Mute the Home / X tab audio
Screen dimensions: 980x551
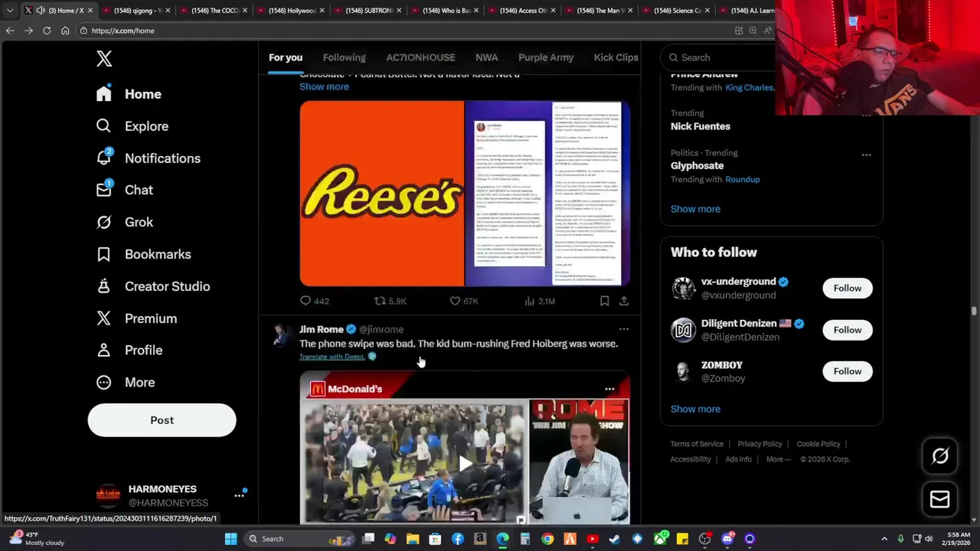[x=41, y=11]
